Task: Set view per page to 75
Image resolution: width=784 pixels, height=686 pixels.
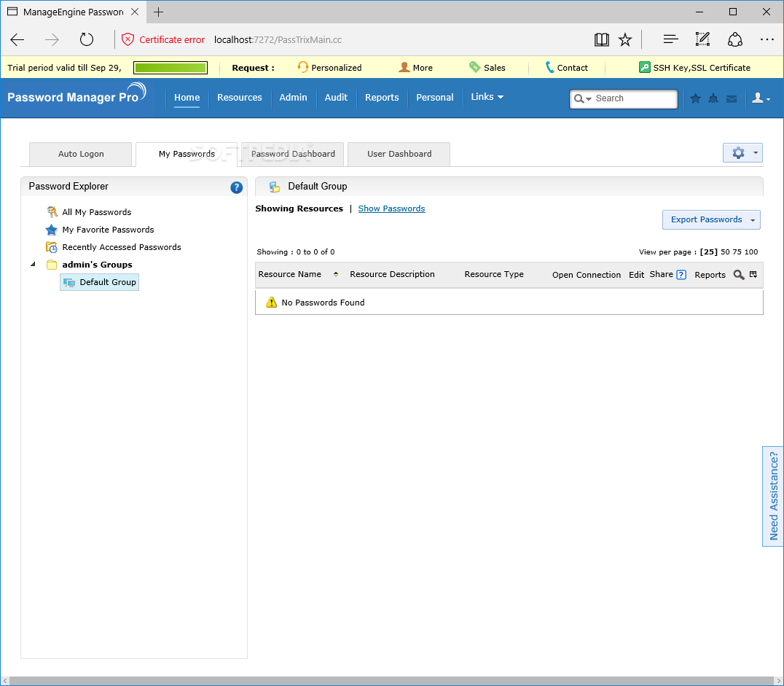Action: pyautogui.click(x=737, y=252)
